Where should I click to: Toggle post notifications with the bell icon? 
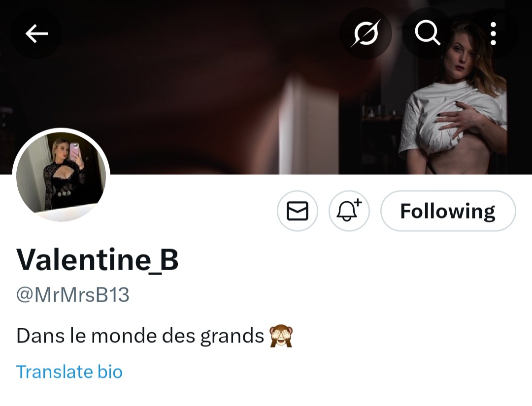349,211
